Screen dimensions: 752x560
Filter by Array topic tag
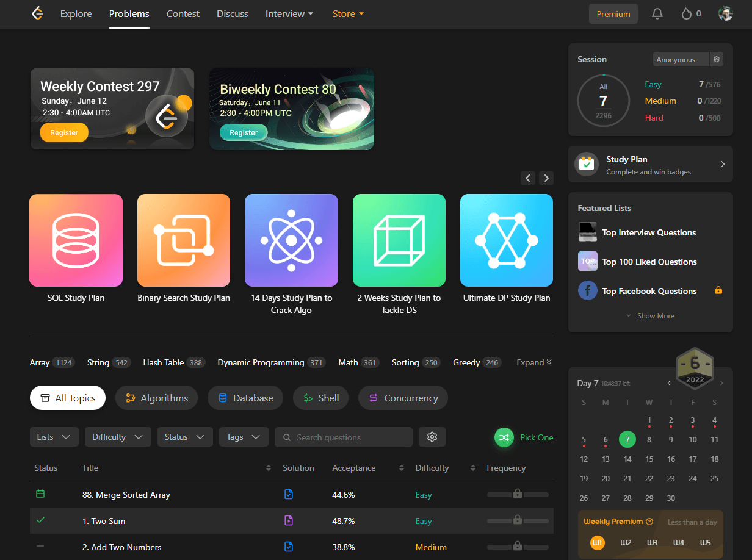[x=52, y=362]
